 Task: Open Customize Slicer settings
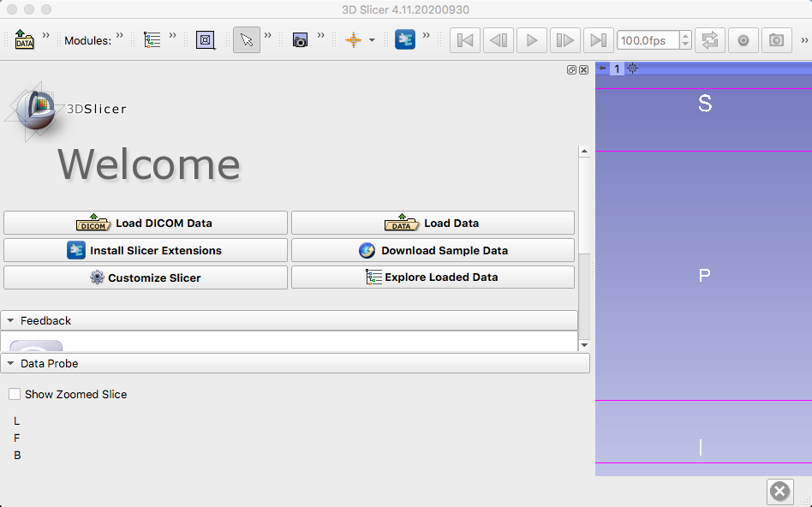tap(146, 277)
